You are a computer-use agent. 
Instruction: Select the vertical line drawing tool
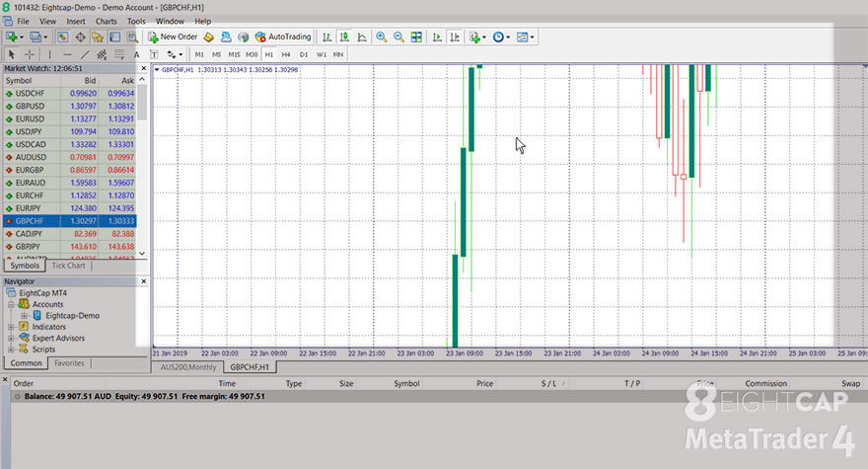(x=50, y=54)
